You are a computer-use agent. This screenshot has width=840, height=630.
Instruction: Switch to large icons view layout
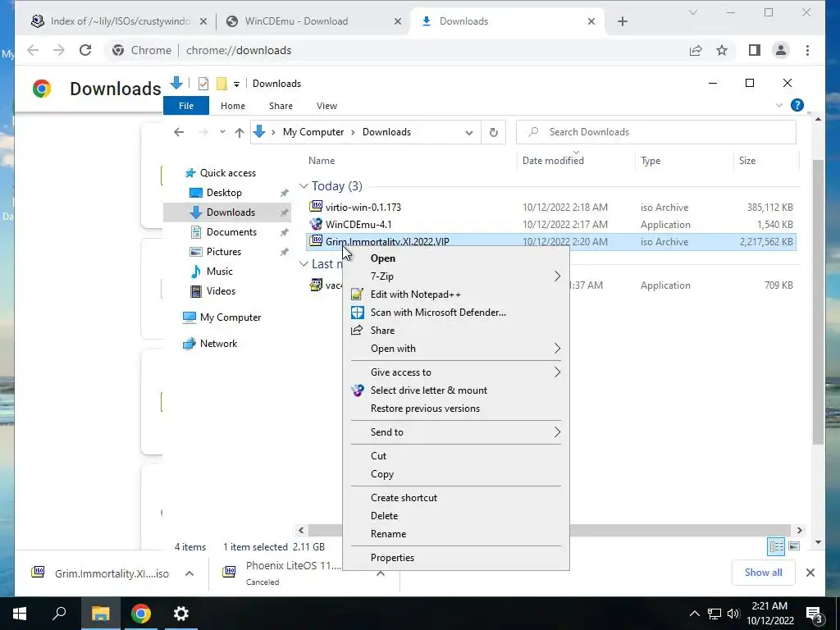coord(794,546)
